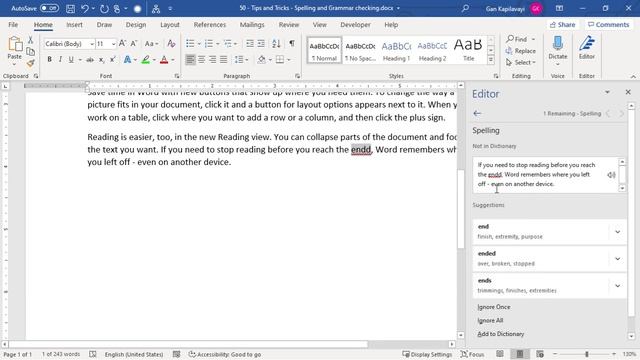The width and height of the screenshot is (640, 360).
Task: Expand options for suggestion 'ended'
Action: [x=618, y=259]
